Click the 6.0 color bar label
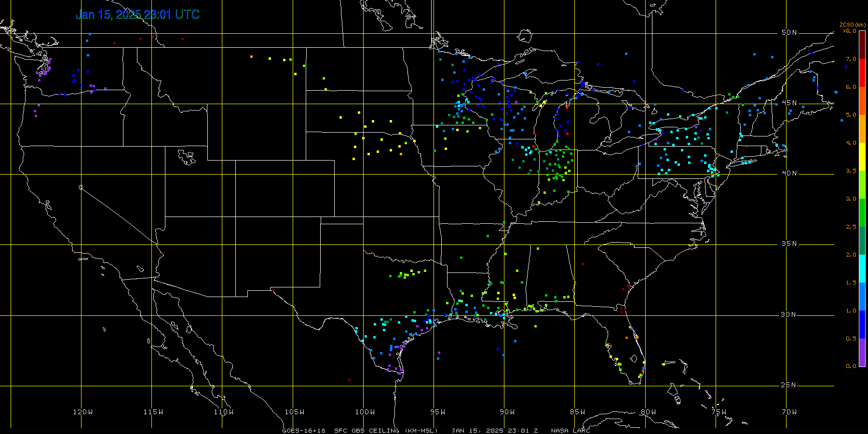 pos(851,87)
